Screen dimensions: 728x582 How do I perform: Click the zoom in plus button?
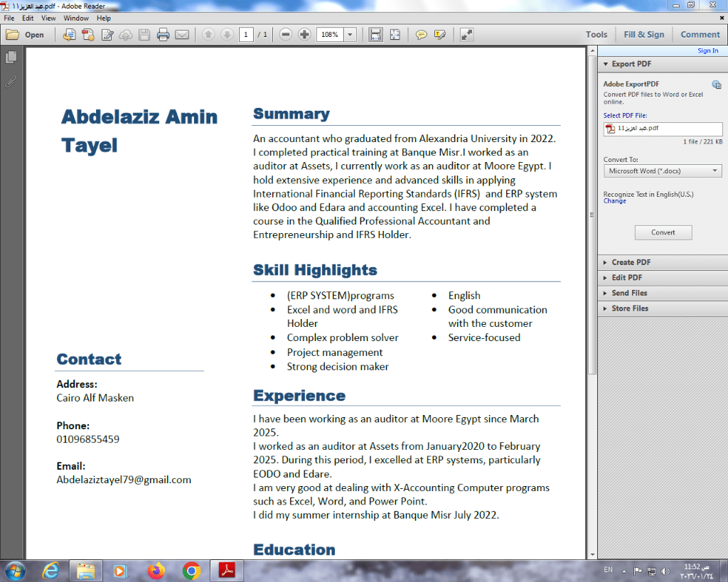(304, 34)
